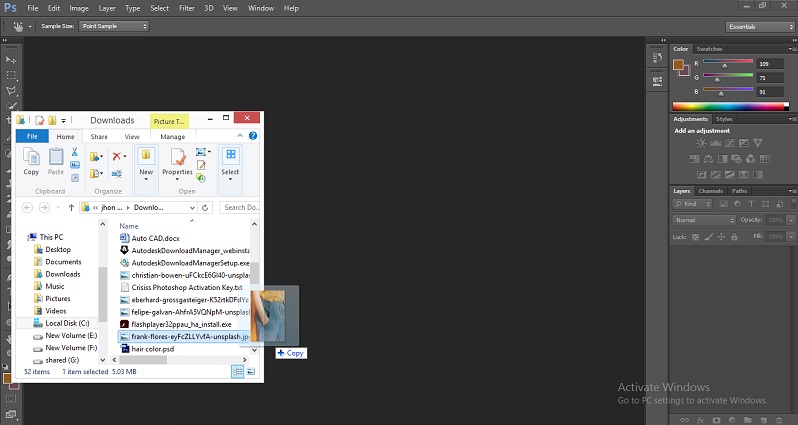798x425 pixels.
Task: Switch to the Channels tab
Action: (710, 191)
